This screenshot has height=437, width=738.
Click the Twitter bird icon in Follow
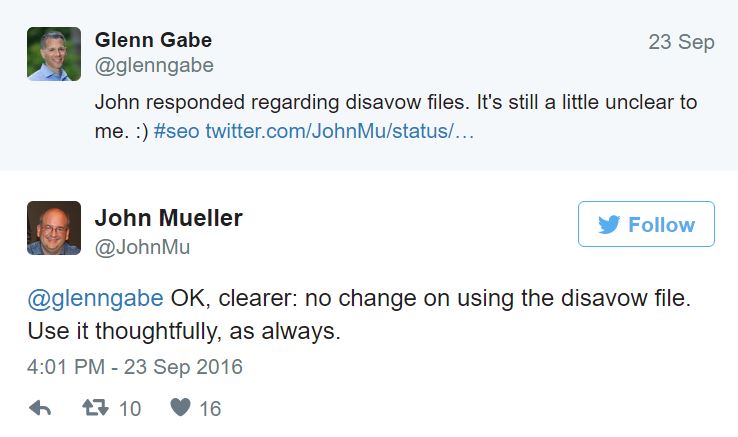point(608,225)
